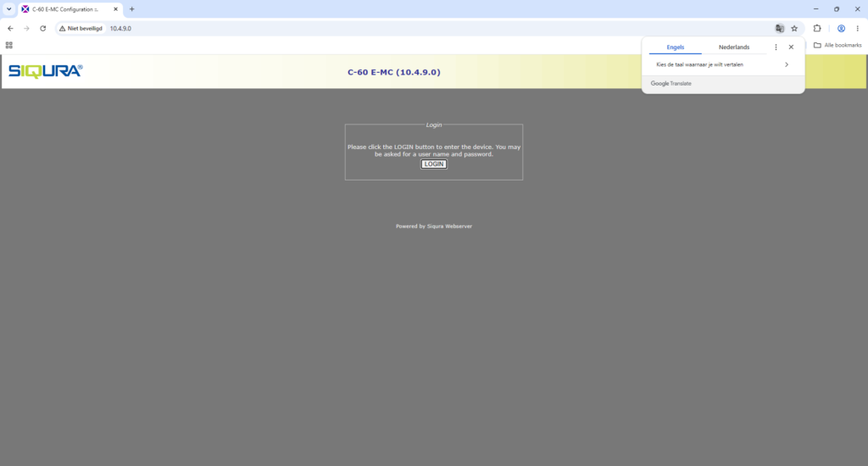Open the Chrome three-dot menu
This screenshot has height=466, width=868.
tap(858, 28)
